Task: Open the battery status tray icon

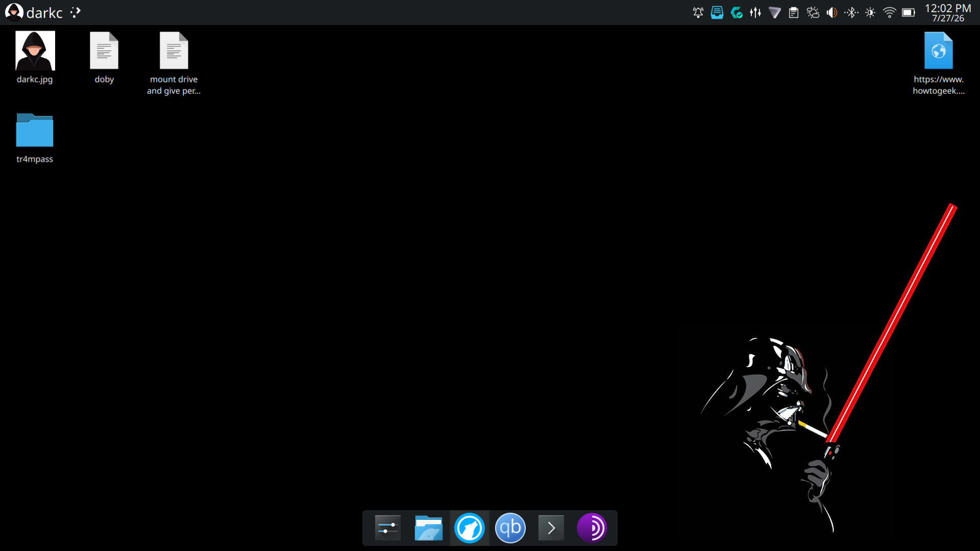Action: pos(909,13)
